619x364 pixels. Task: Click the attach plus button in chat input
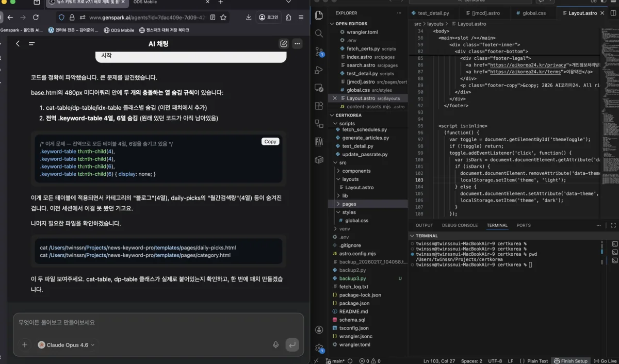pos(24,345)
